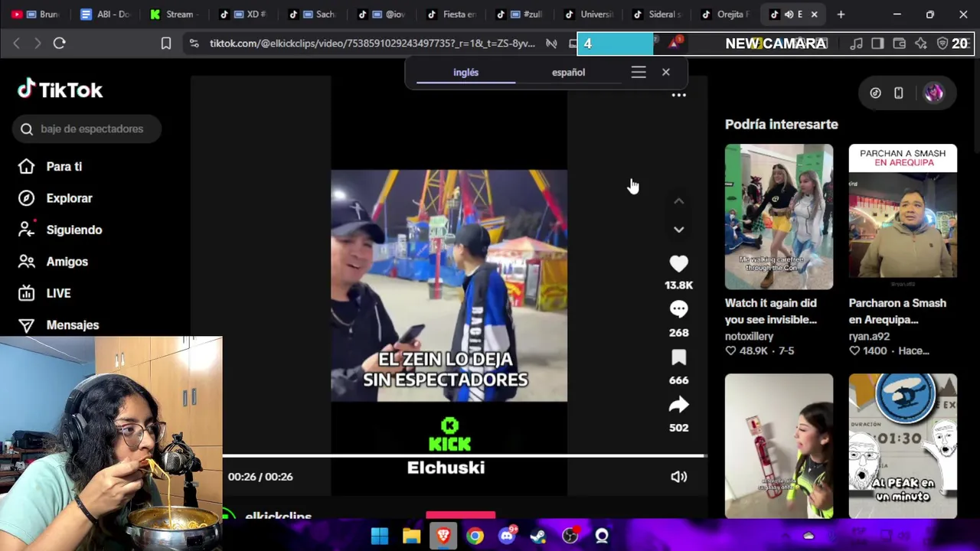Open Explorar compass icon

26,198
